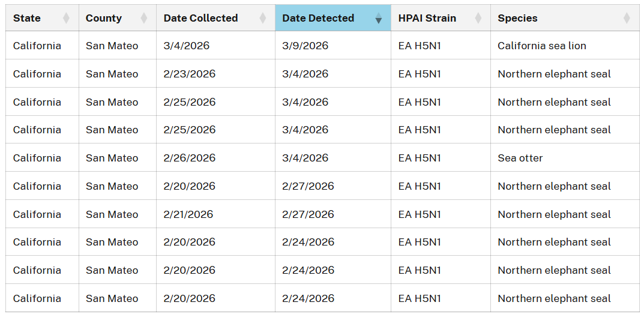Click the Species column sort arrows icon

pos(627,18)
